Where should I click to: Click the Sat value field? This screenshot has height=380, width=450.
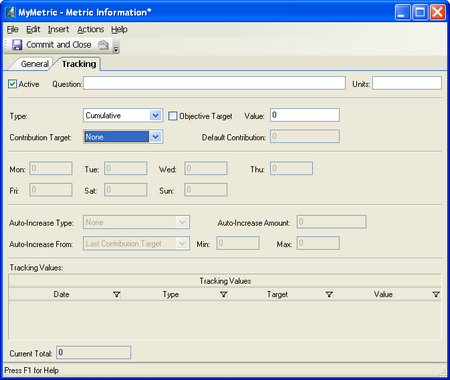(125, 190)
